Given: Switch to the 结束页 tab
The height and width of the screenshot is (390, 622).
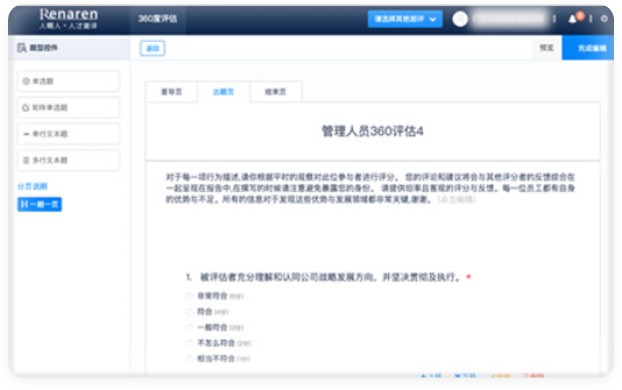Looking at the screenshot, I should pos(275,92).
